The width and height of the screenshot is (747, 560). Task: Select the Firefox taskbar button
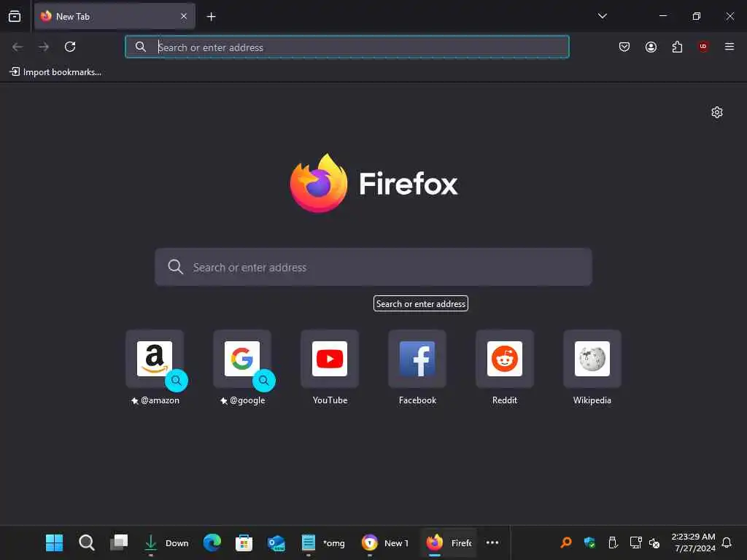(x=449, y=542)
